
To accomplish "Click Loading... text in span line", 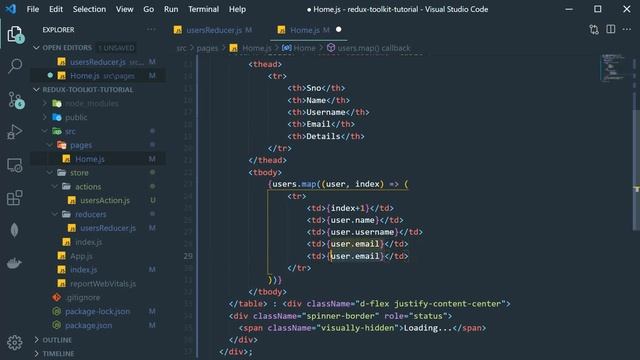I will [x=428, y=328].
